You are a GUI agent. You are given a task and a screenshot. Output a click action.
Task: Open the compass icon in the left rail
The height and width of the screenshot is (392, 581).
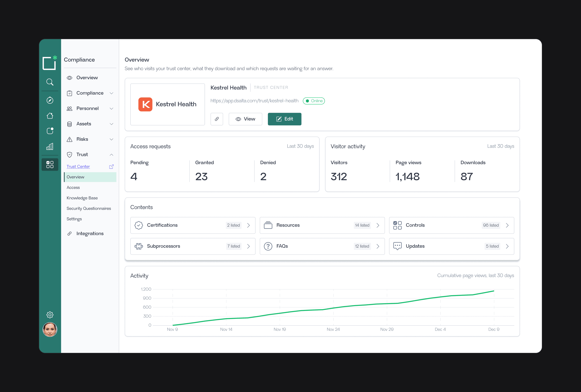point(50,100)
